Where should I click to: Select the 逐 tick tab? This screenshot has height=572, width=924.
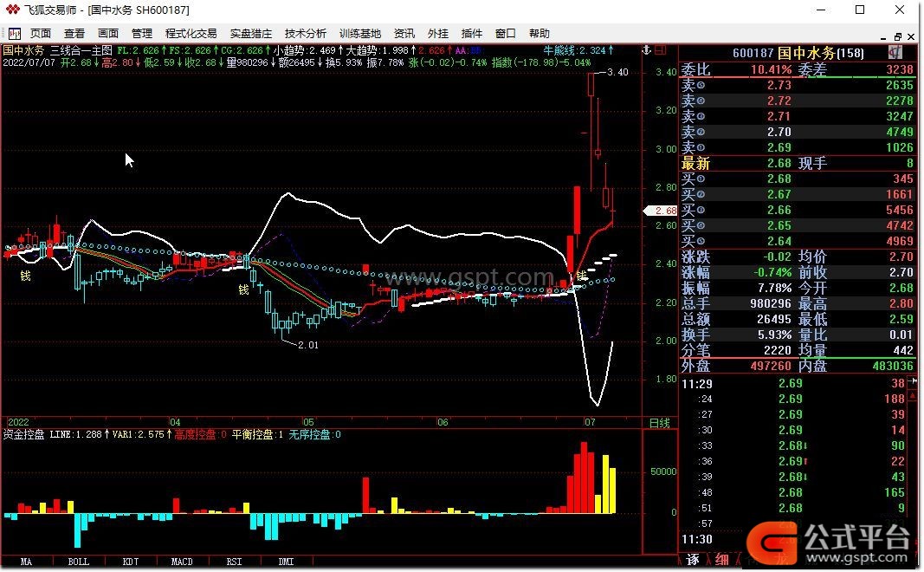click(x=694, y=560)
